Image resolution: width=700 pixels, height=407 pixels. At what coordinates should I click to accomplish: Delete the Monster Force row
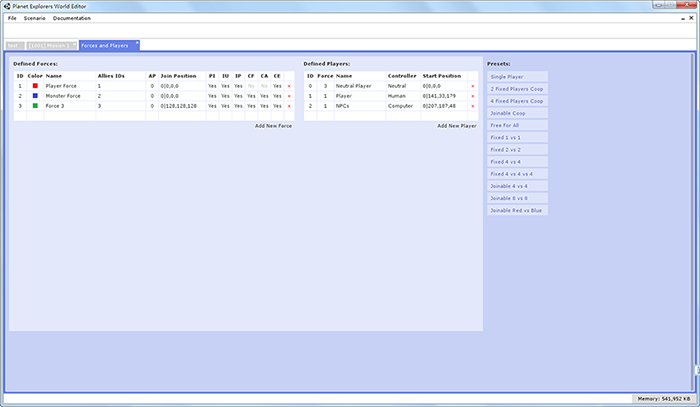click(289, 96)
